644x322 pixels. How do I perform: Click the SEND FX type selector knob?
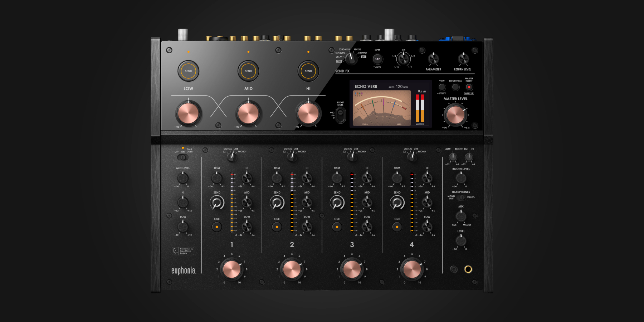coord(351,59)
